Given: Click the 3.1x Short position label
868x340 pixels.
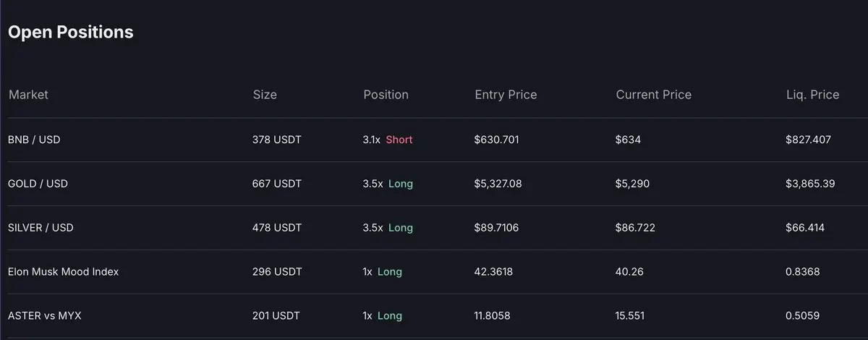Looking at the screenshot, I should tap(388, 140).
